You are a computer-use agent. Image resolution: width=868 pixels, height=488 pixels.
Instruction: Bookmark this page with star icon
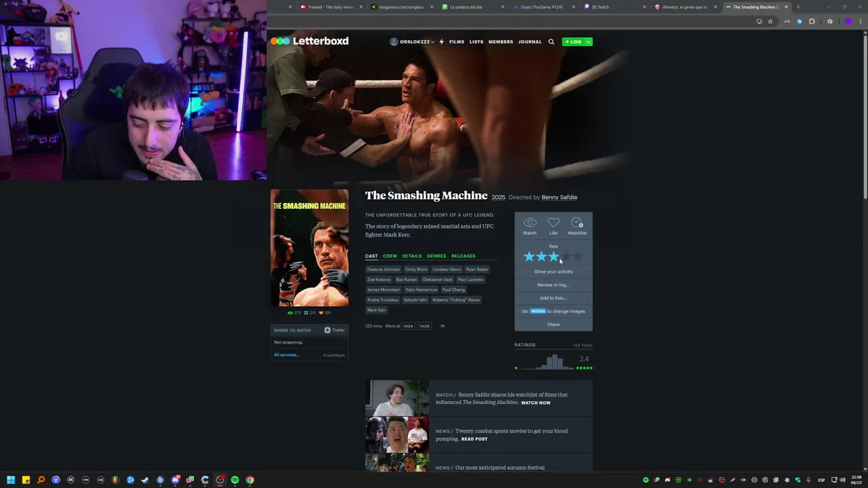(770, 21)
